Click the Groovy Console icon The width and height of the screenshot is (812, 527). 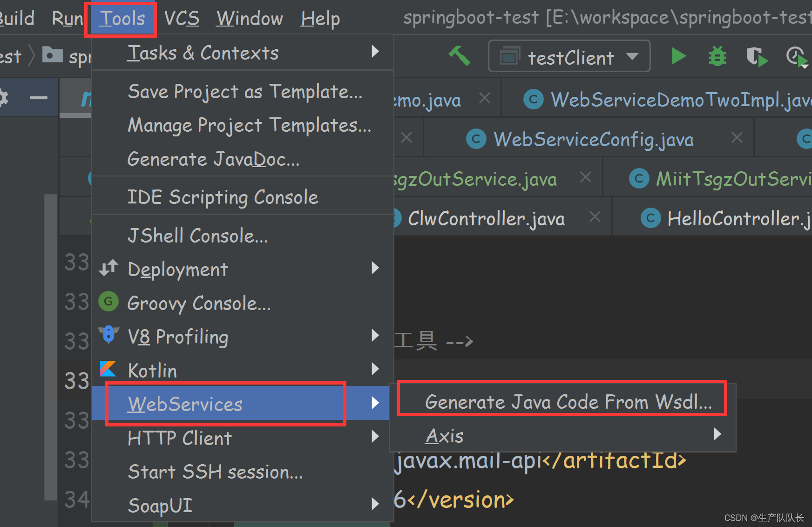pos(108,302)
